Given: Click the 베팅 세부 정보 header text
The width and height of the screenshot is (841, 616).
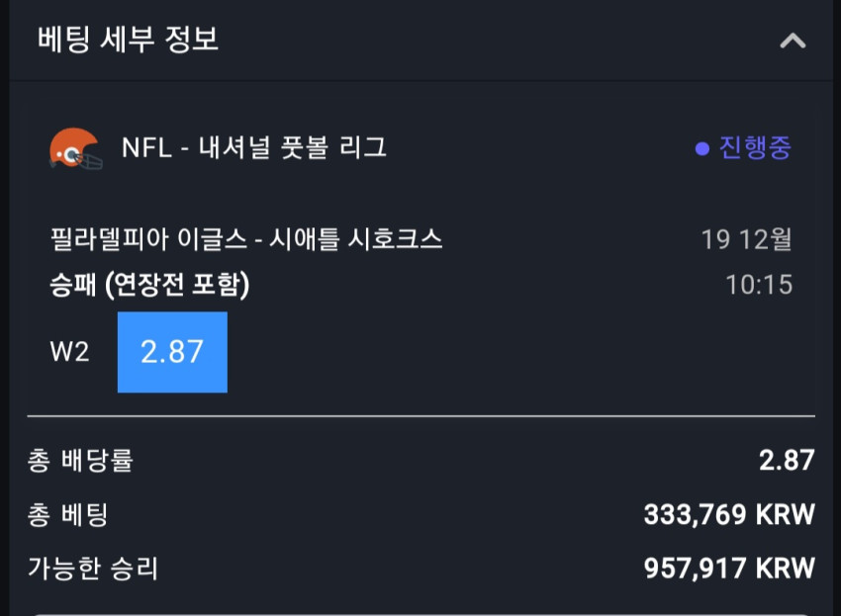Looking at the screenshot, I should (x=128, y=40).
